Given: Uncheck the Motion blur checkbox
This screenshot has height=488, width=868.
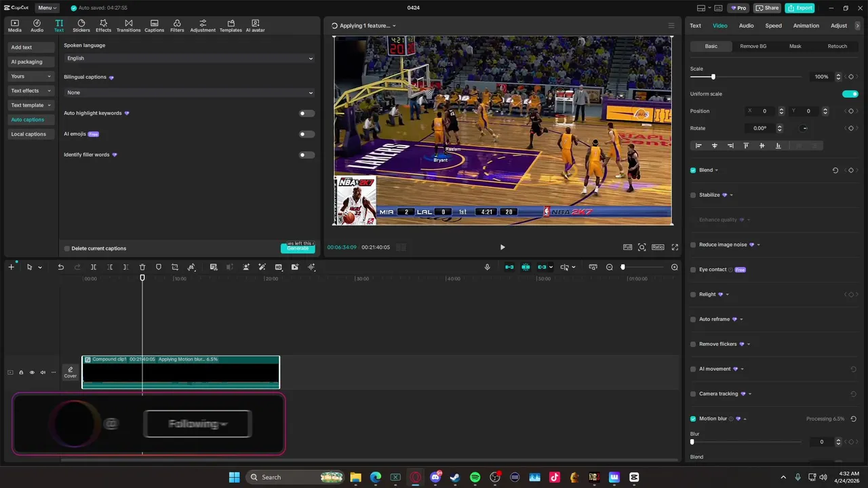Looking at the screenshot, I should click(x=693, y=419).
